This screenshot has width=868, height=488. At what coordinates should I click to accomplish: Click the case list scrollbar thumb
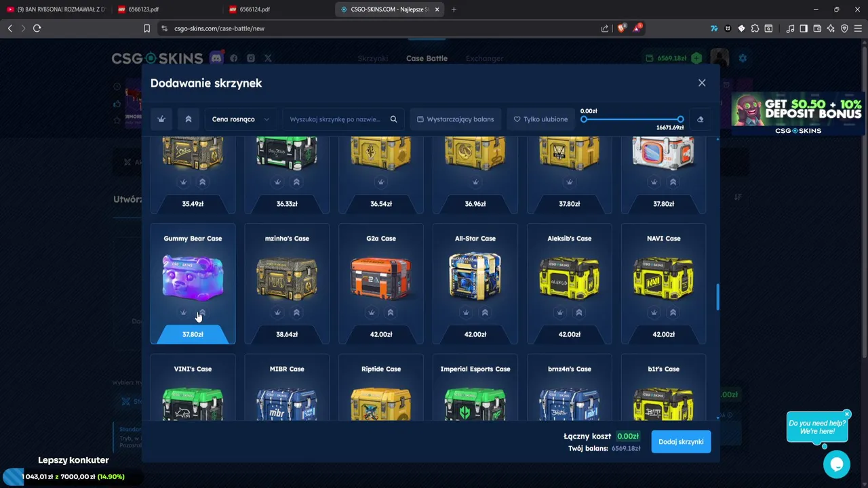tap(717, 298)
